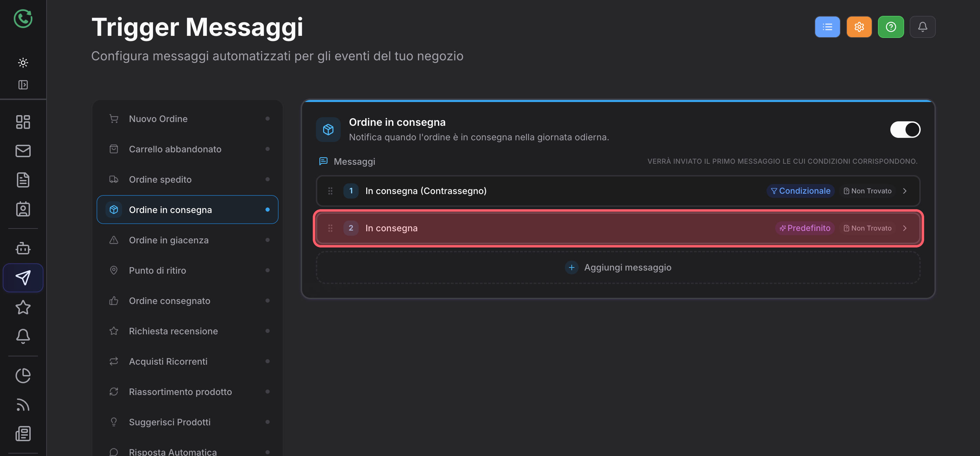Open the star favorites icon in sidebar
Image resolution: width=980 pixels, height=456 pixels.
pos(23,307)
